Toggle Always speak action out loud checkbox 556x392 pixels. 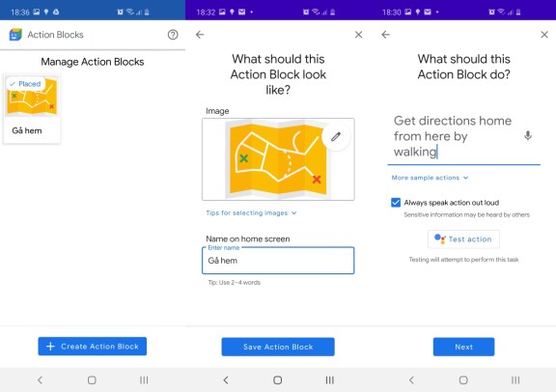tap(396, 203)
